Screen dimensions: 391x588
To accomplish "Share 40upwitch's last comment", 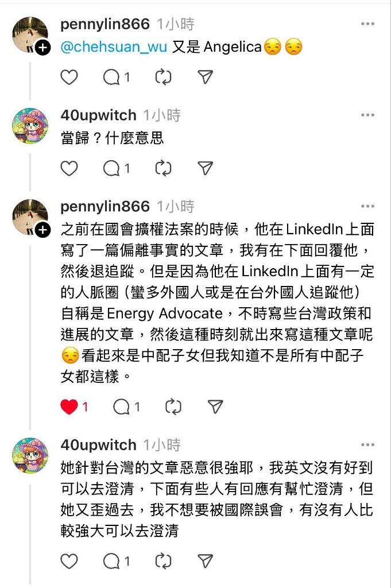I will pos(206,561).
